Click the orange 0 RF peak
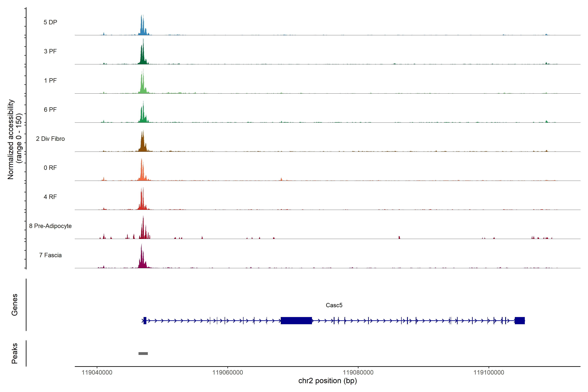The height and width of the screenshot is (392, 588). click(x=142, y=172)
